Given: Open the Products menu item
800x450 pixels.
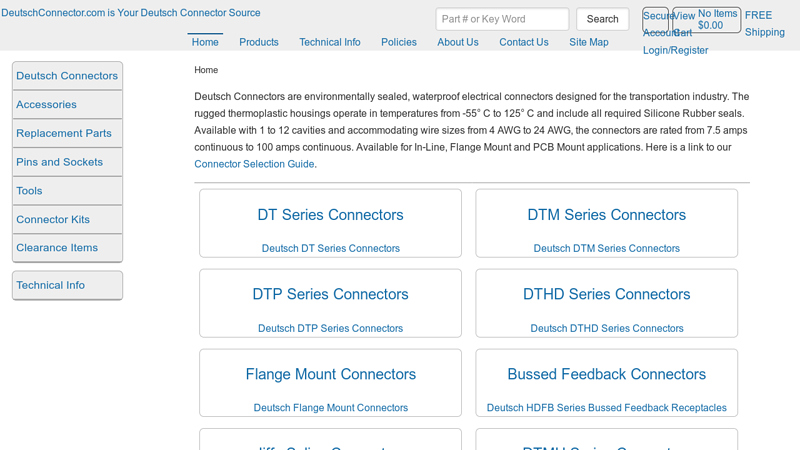Looking at the screenshot, I should [x=259, y=42].
